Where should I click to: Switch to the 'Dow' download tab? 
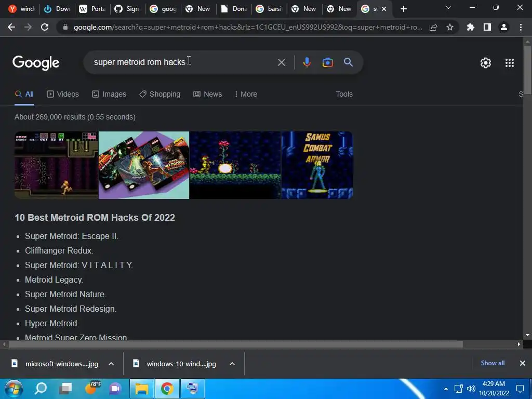(x=57, y=9)
